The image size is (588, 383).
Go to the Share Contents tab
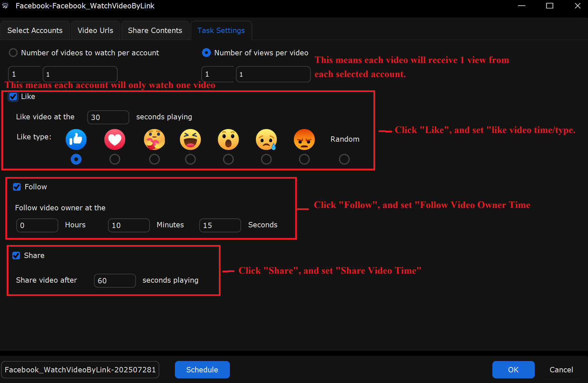155,30
